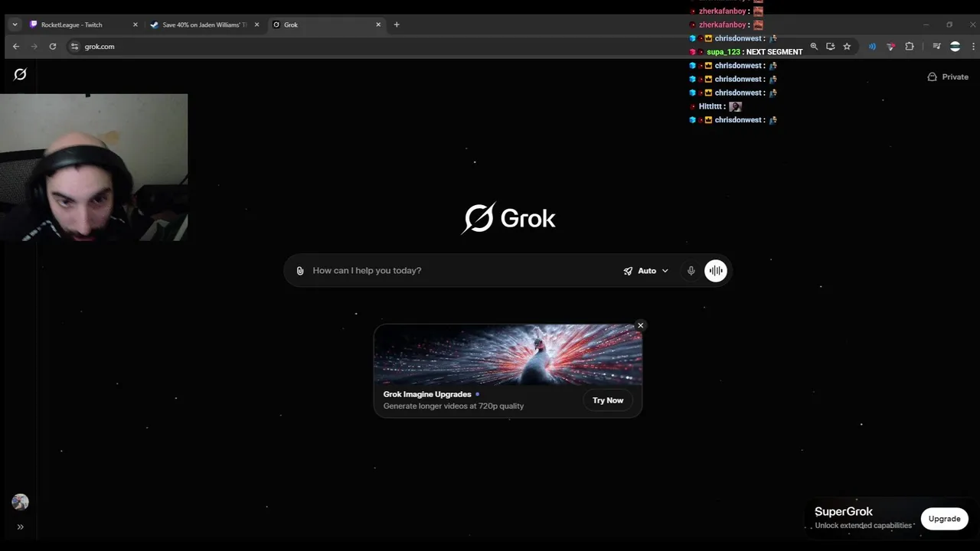Open the Chrome three-dot menu
This screenshot has height=551, width=980.
pos(973,47)
